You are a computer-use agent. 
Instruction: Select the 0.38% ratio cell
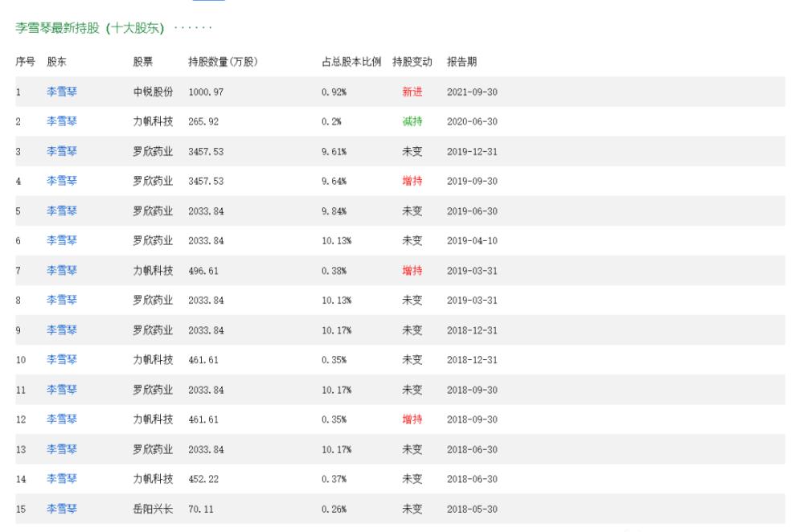pyautogui.click(x=334, y=271)
